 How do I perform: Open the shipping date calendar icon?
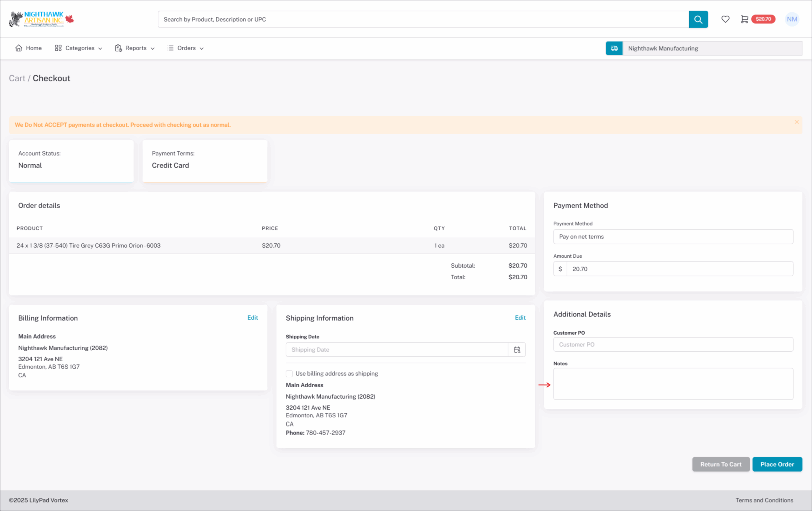point(517,350)
